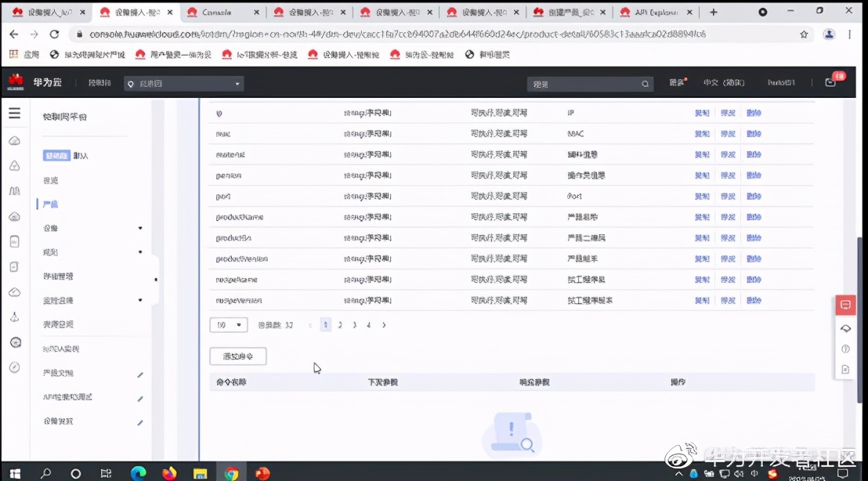Open the region selector dropdown in the header
This screenshot has height=481, width=868.
point(183,83)
